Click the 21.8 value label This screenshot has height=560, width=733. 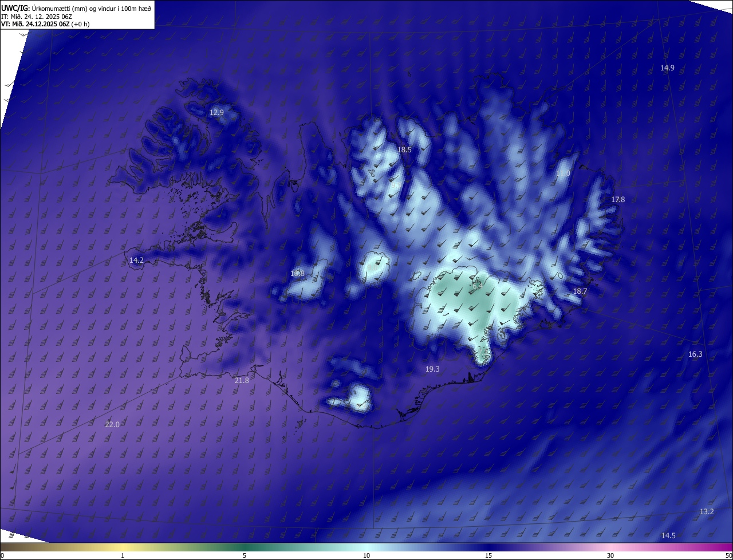242,380
